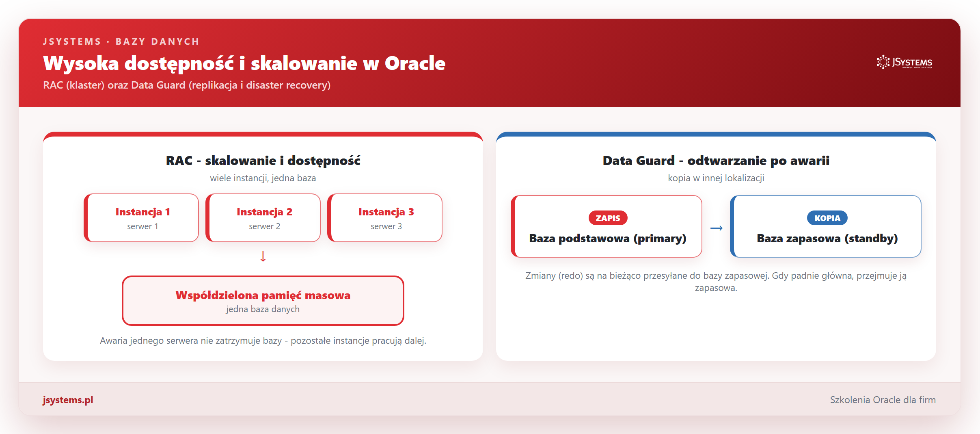Click the serwer 2 label
The image size is (980, 434).
264,226
